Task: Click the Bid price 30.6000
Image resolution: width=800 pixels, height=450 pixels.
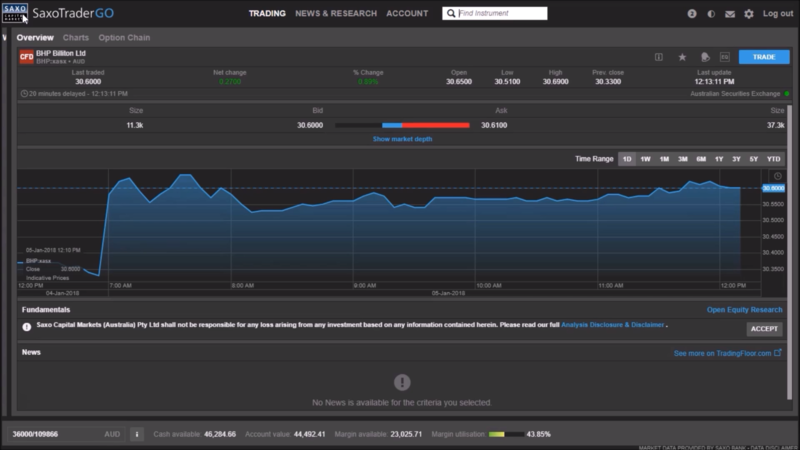Action: click(x=310, y=125)
